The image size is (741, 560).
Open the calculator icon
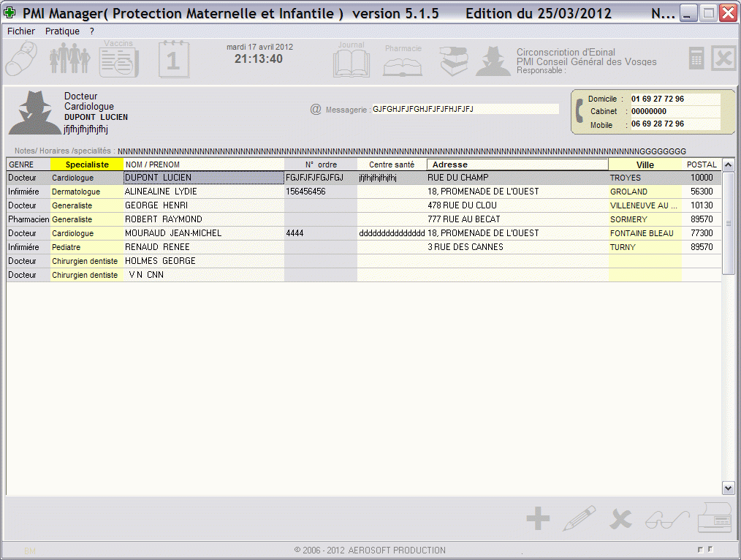click(696, 58)
